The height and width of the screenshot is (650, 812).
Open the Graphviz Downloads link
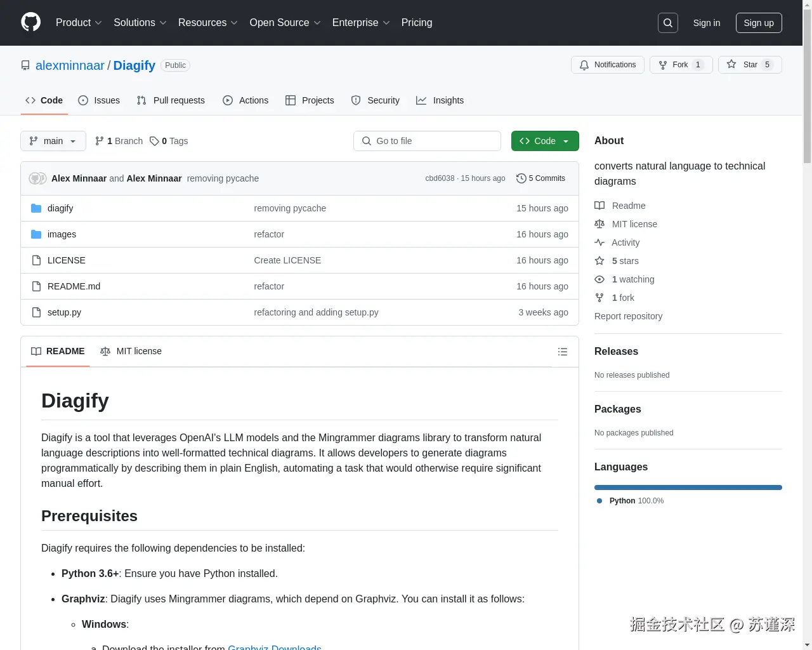pos(274,647)
